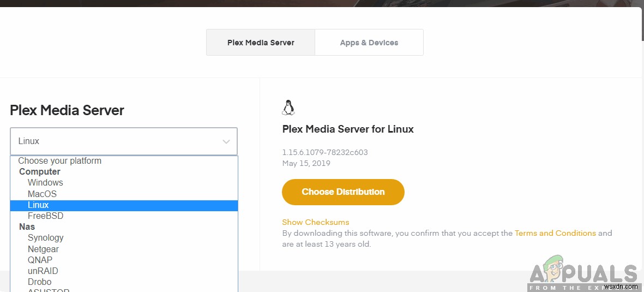Select FreeBSD from the platform list
The width and height of the screenshot is (644, 292).
click(124, 216)
